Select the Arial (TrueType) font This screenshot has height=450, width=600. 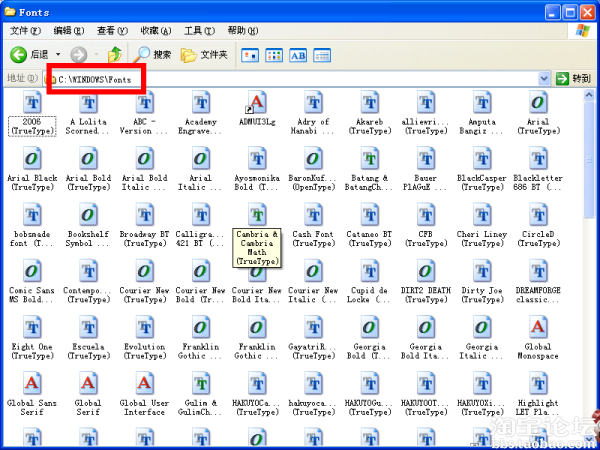click(538, 113)
